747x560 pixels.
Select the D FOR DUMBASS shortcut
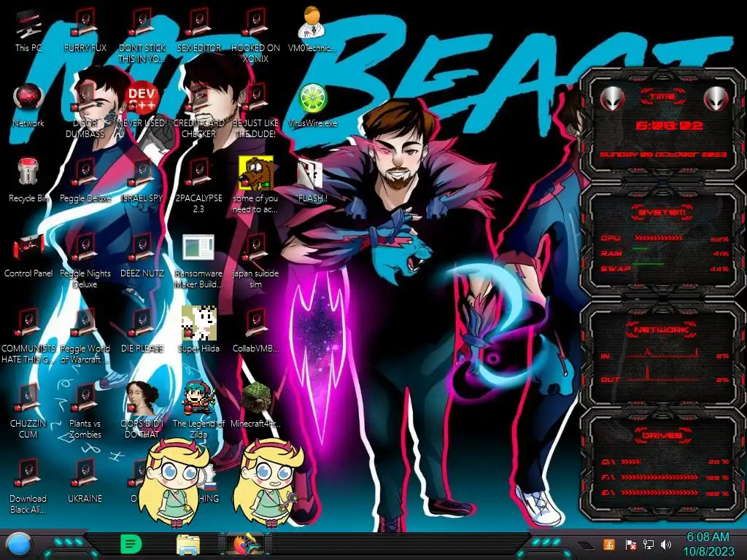pos(85,111)
